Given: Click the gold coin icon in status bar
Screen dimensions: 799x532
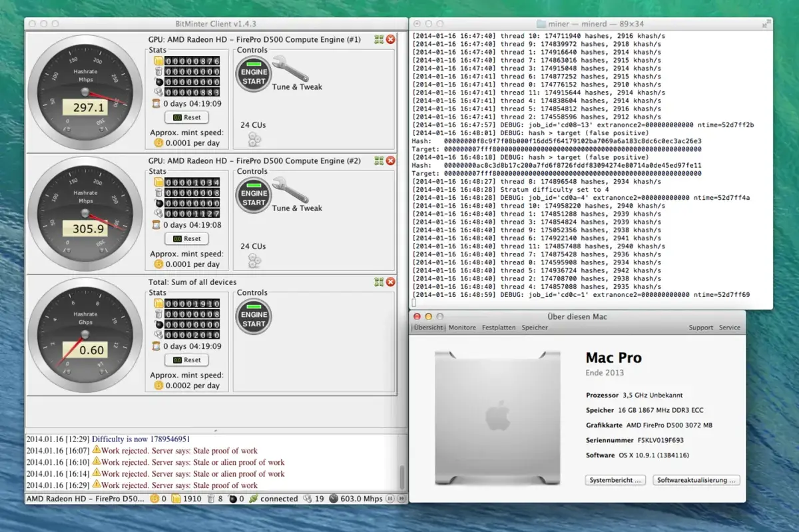Looking at the screenshot, I should coord(154,498).
